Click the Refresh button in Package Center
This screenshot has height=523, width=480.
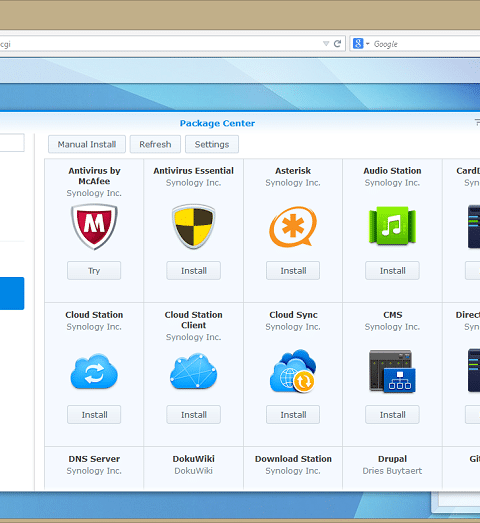pos(155,144)
